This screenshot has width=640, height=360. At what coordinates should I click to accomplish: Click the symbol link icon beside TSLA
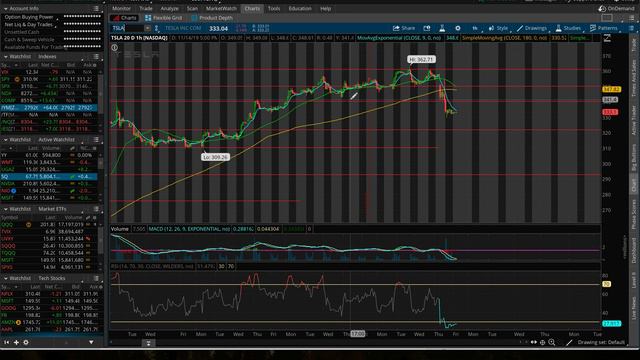click(x=156, y=28)
